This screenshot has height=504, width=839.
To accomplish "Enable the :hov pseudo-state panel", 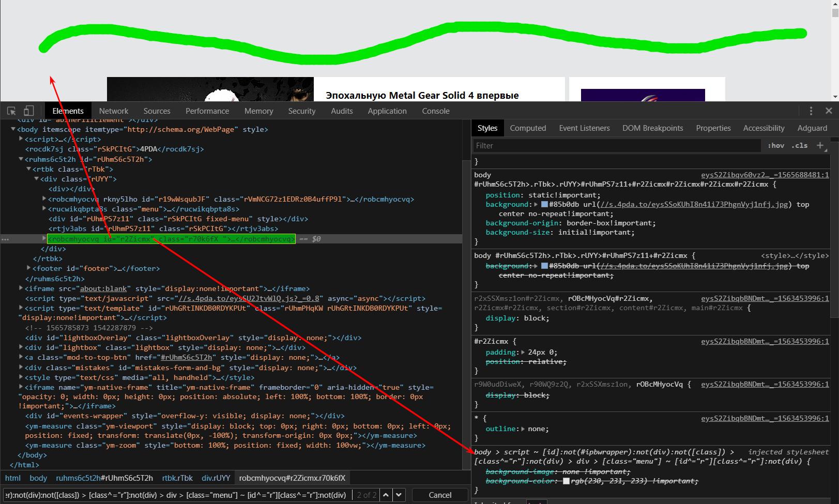I will [776, 145].
